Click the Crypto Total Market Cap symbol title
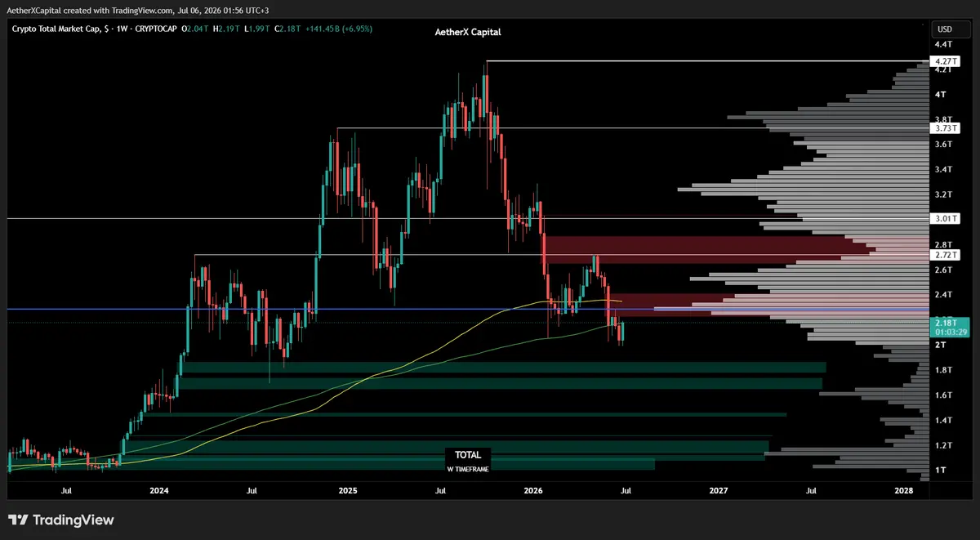Screen dimensions: 980x540 point(58,29)
